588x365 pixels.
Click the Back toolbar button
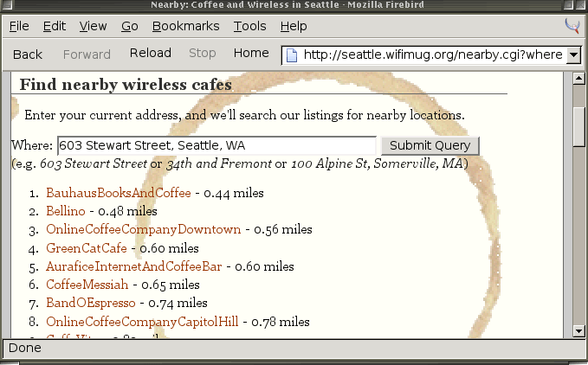click(28, 54)
